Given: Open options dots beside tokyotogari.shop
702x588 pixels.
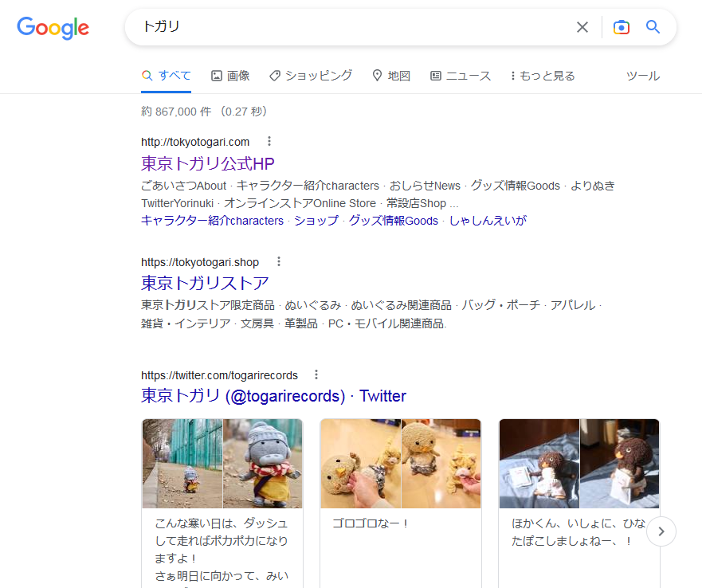Looking at the screenshot, I should [278, 261].
